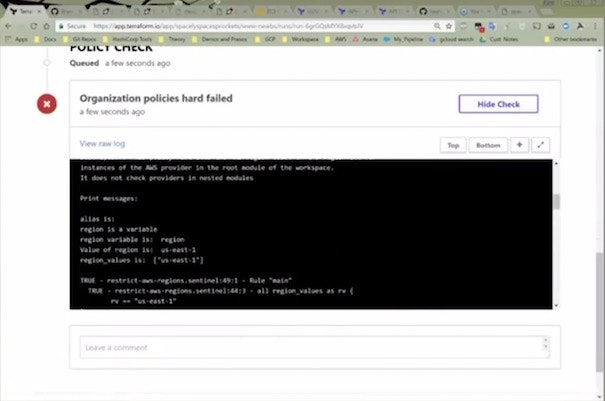
Task: Close the active Terraform tab
Action: click(x=39, y=12)
